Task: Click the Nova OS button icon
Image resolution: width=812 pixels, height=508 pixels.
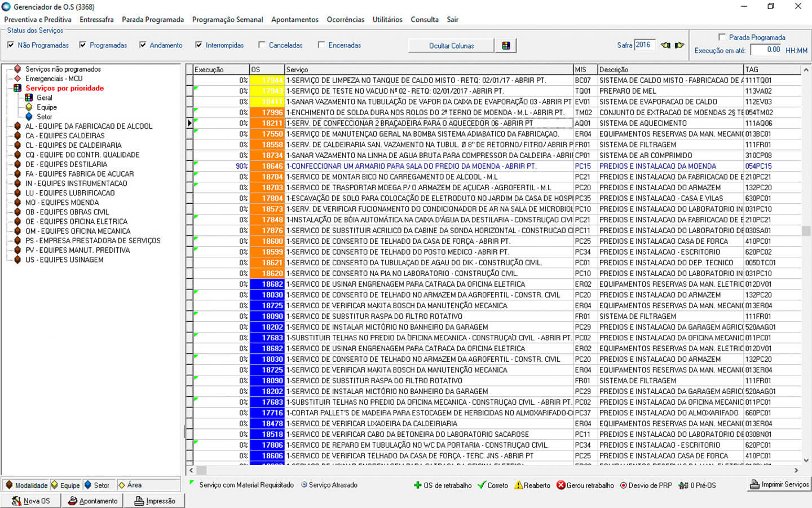Action: coord(16,501)
